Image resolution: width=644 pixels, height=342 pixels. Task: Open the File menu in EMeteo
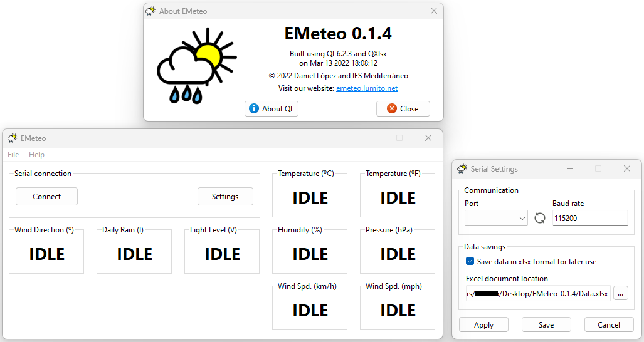[13, 155]
